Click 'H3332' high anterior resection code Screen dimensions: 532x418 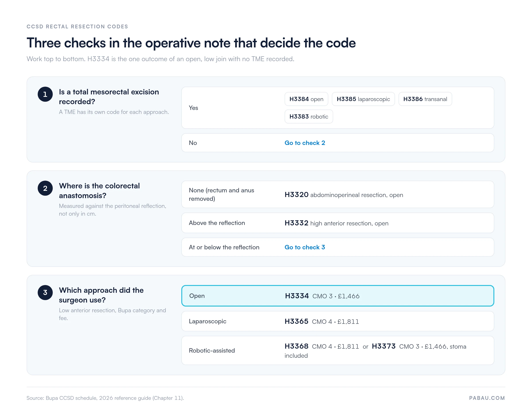[296, 223]
